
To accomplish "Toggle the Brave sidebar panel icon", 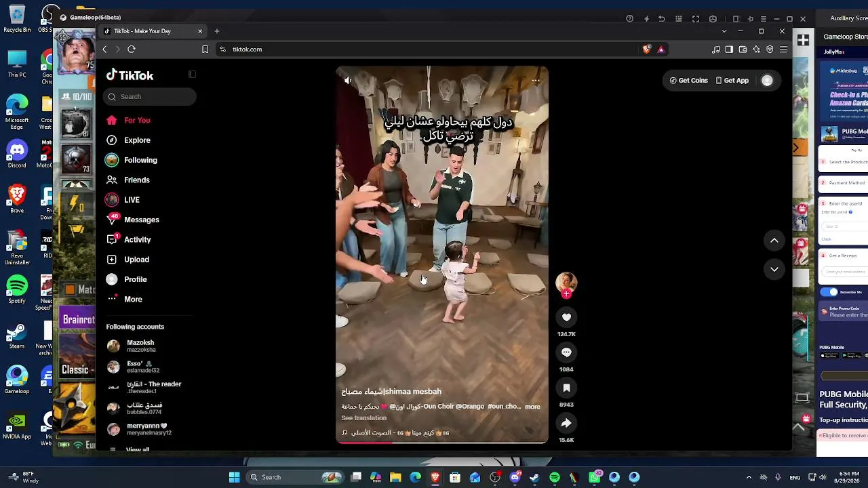I will click(x=729, y=49).
